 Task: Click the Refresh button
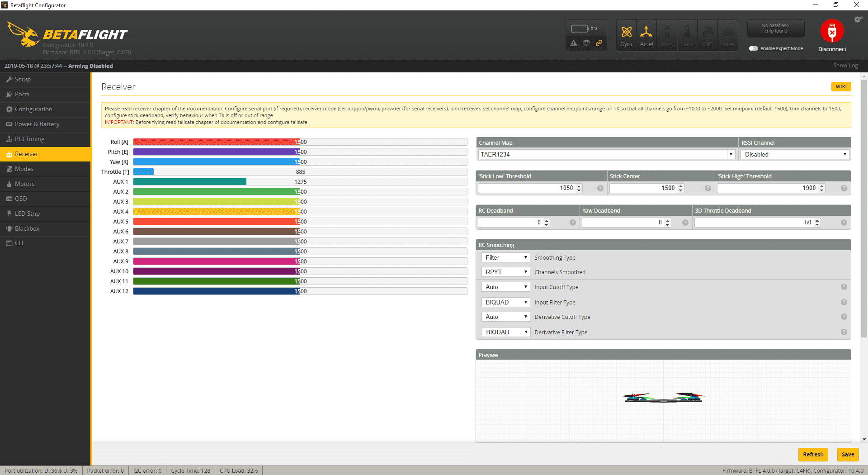coord(813,454)
